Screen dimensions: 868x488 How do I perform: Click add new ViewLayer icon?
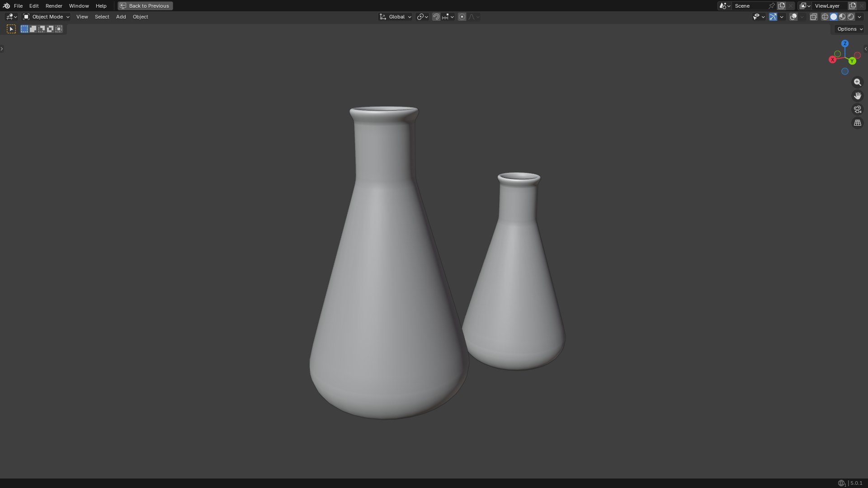(853, 6)
